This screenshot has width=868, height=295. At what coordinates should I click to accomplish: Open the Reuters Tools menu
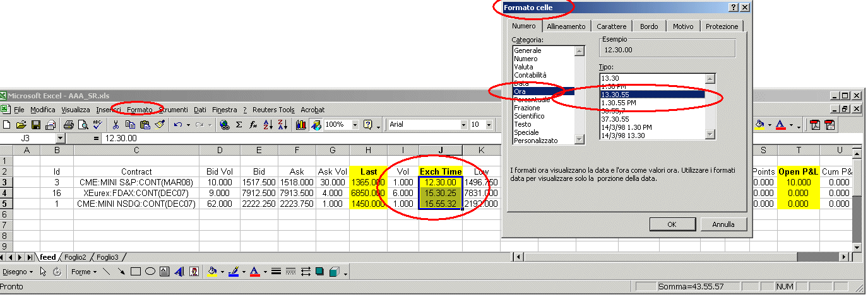(273, 110)
